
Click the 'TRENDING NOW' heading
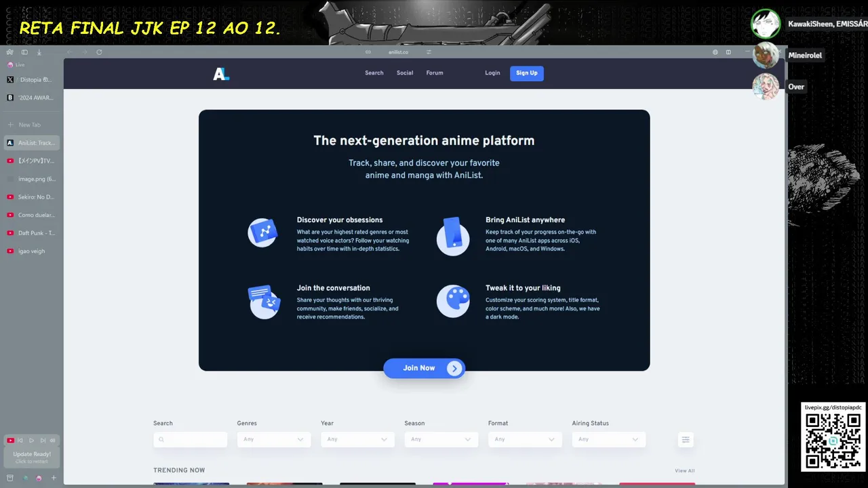click(179, 470)
